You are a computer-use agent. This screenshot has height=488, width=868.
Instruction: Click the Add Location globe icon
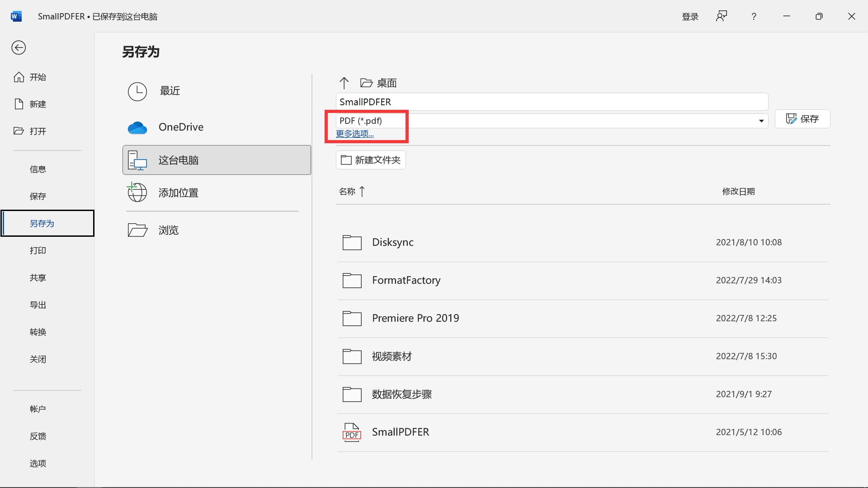point(137,192)
